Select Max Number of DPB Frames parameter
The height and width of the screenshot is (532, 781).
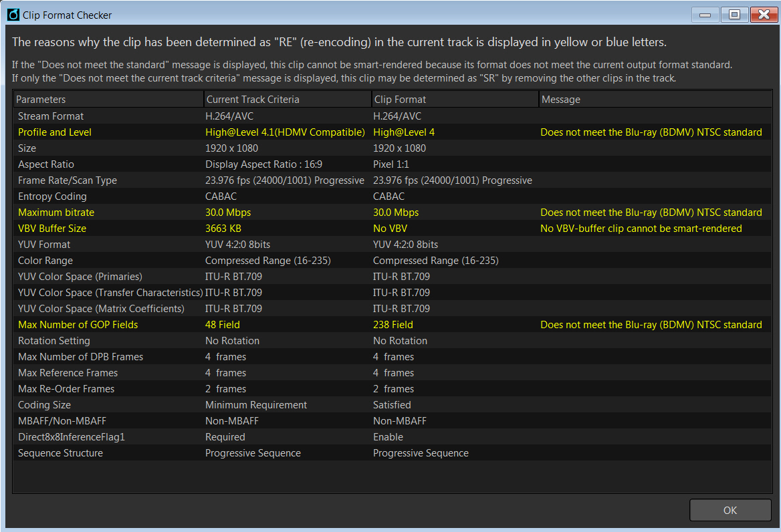coord(80,357)
